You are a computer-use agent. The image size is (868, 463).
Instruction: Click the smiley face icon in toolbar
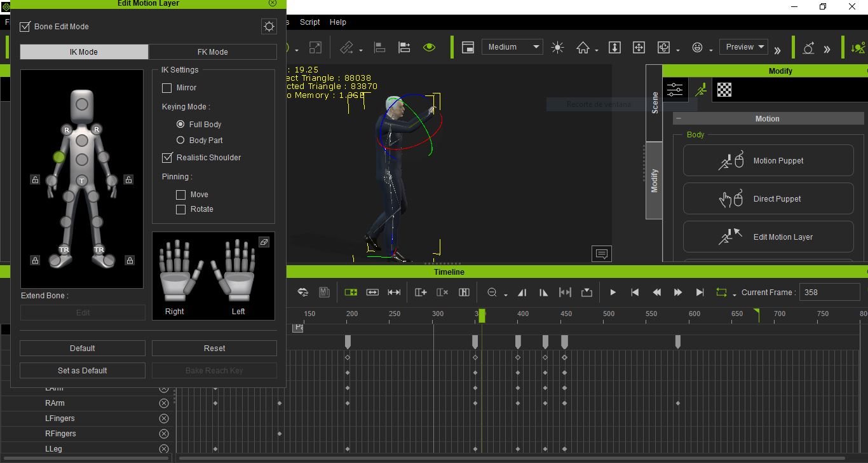(698, 47)
